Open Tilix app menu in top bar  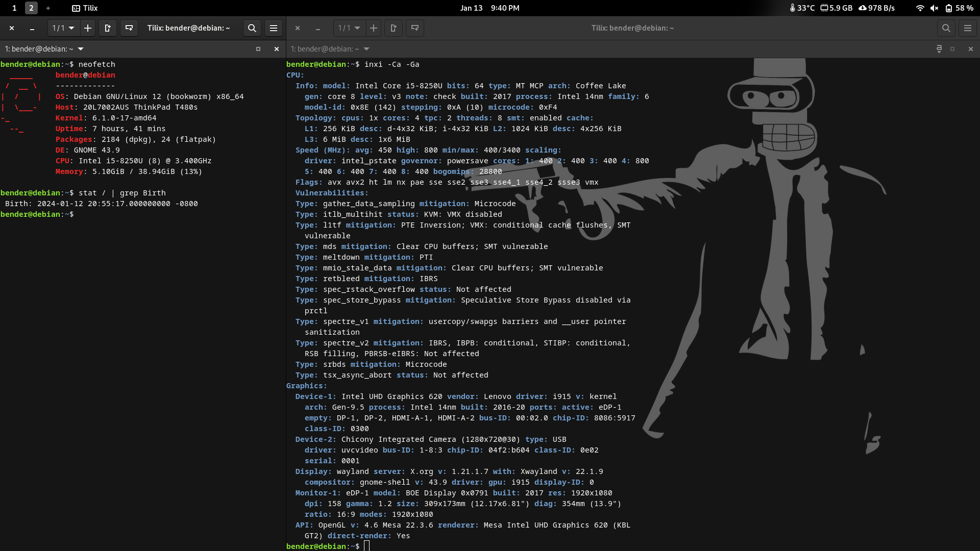[85, 8]
